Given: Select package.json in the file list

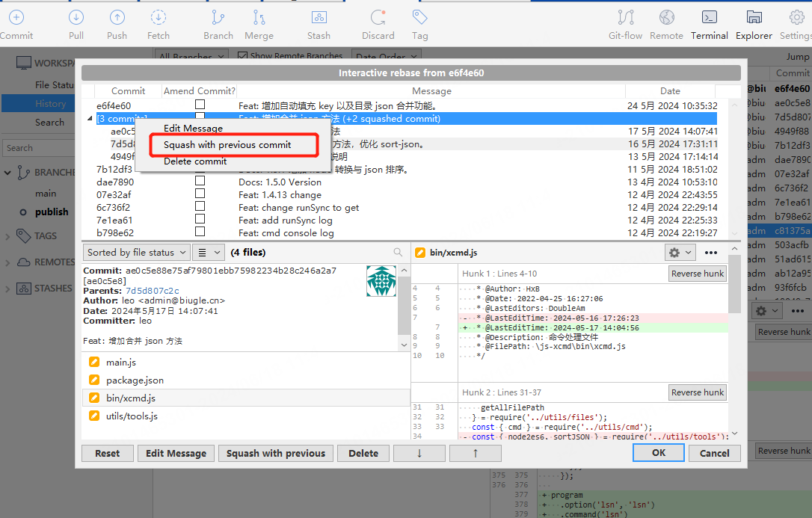Looking at the screenshot, I should coord(135,380).
